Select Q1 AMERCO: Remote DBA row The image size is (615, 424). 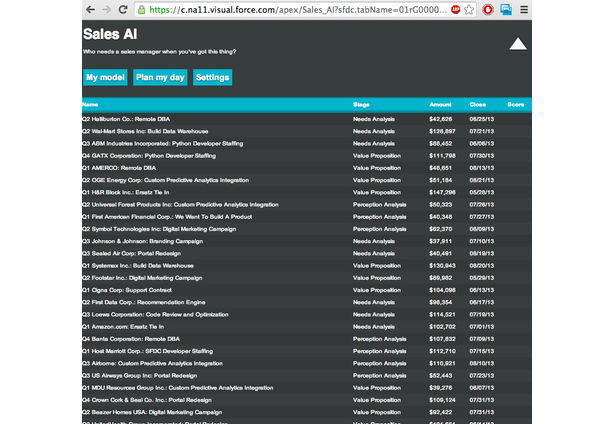coord(307,168)
